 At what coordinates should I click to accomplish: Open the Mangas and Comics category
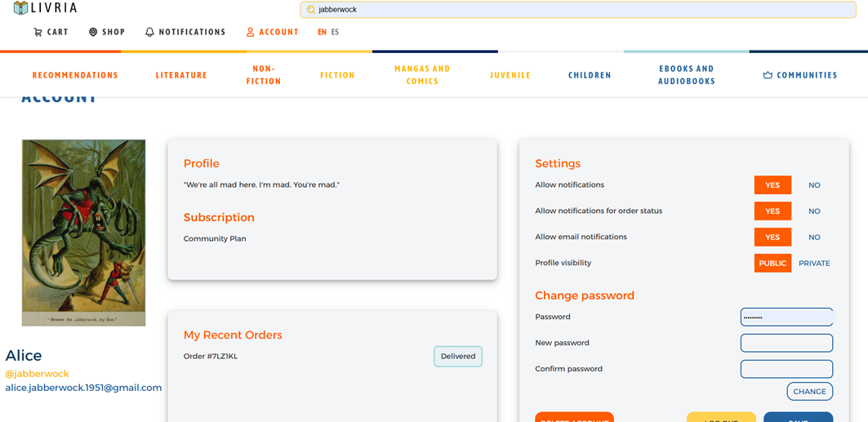pyautogui.click(x=422, y=75)
